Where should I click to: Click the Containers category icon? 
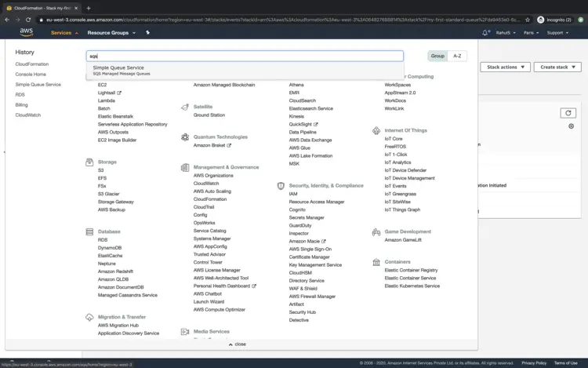[x=376, y=262]
